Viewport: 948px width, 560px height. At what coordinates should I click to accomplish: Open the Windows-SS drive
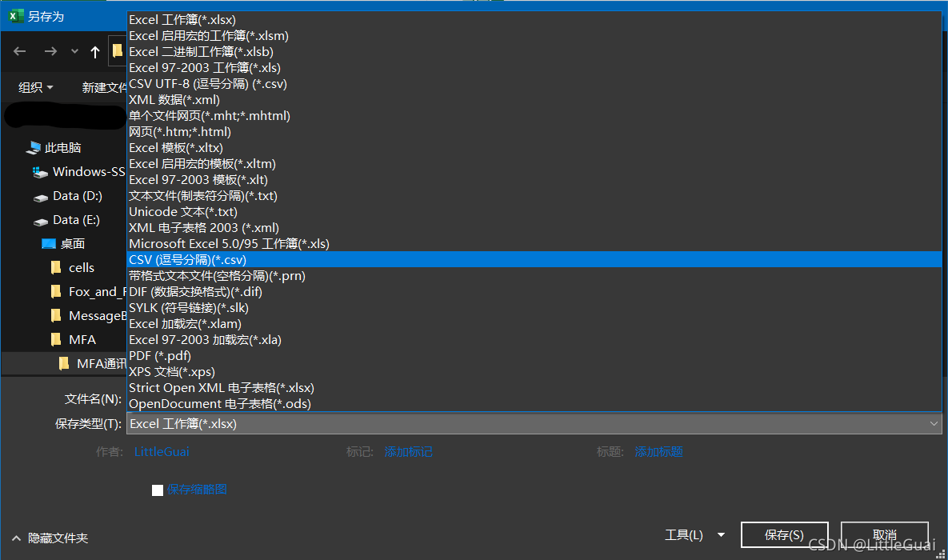pos(89,172)
